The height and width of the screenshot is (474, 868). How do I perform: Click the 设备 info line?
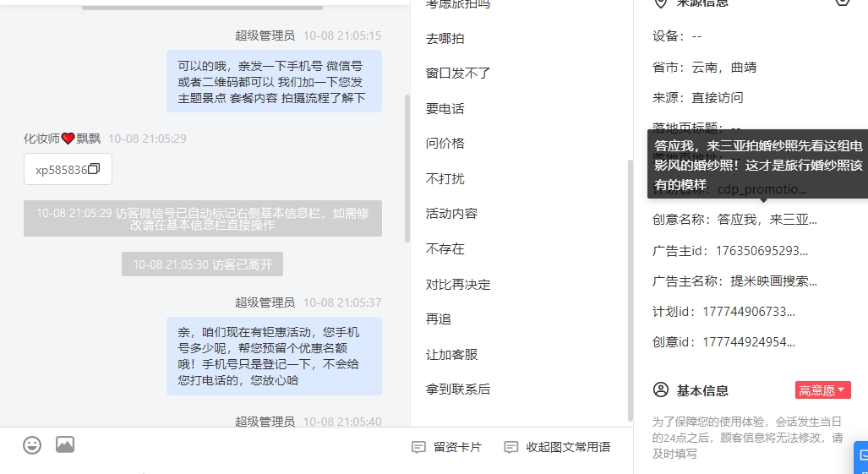coord(676,36)
